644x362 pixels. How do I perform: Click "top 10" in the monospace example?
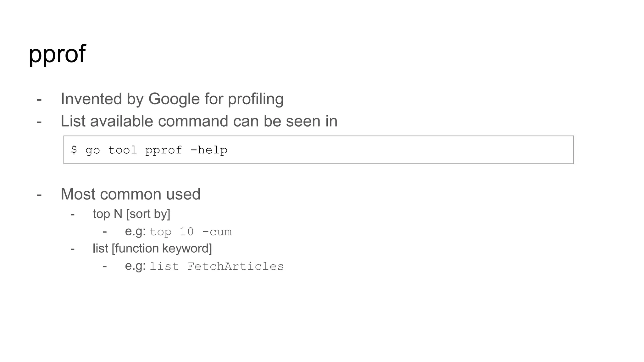[x=171, y=232]
